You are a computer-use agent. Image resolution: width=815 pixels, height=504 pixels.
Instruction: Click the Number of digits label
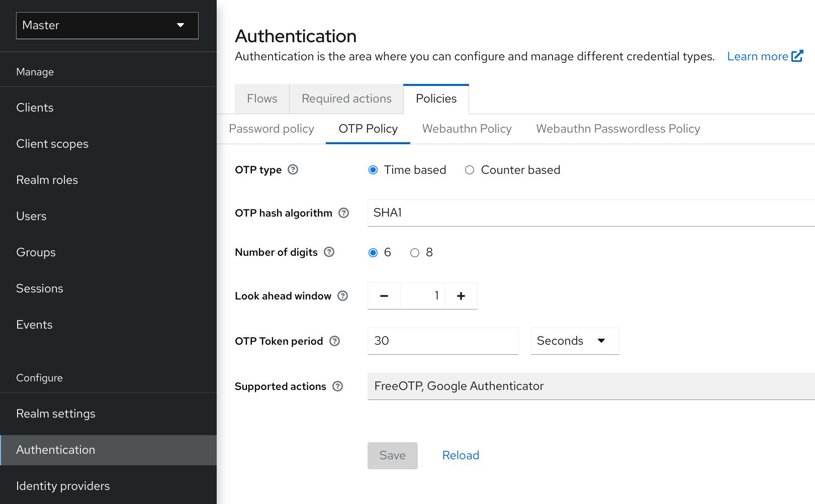coord(276,252)
